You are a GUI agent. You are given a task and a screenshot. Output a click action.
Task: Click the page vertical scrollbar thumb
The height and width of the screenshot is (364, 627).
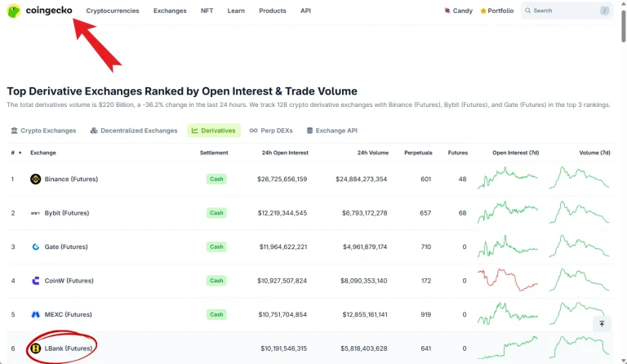[623, 26]
